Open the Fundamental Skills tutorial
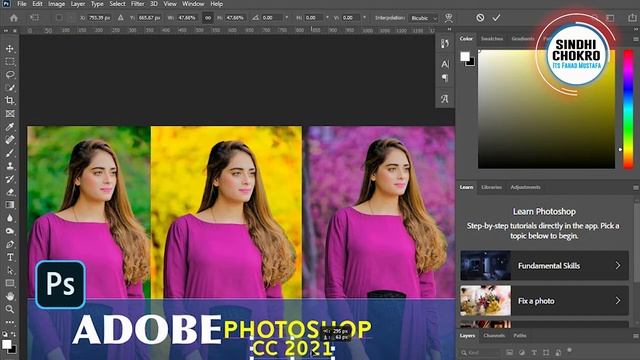Screen dimensions: 640x360 tap(544, 265)
